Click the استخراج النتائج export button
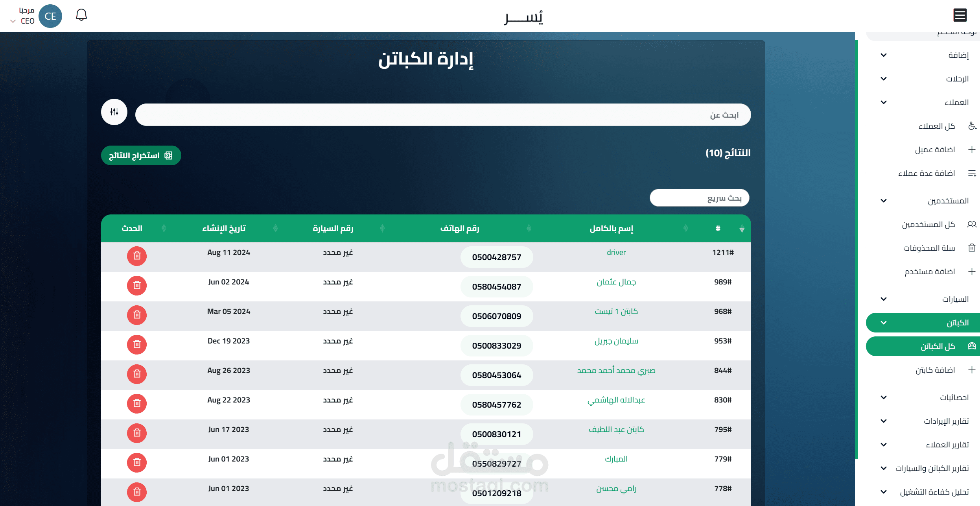Screen dimensions: 980x506 (x=141, y=155)
